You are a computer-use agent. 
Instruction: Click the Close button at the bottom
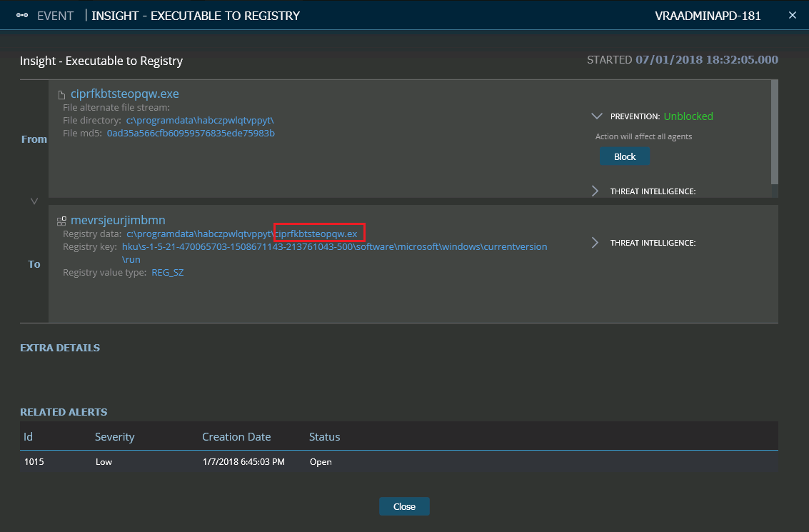click(x=404, y=506)
